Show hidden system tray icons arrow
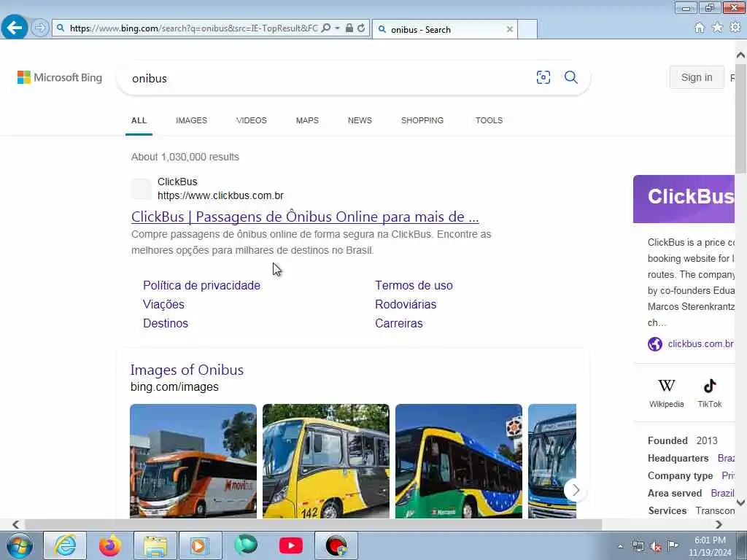The image size is (747, 560). (x=620, y=547)
